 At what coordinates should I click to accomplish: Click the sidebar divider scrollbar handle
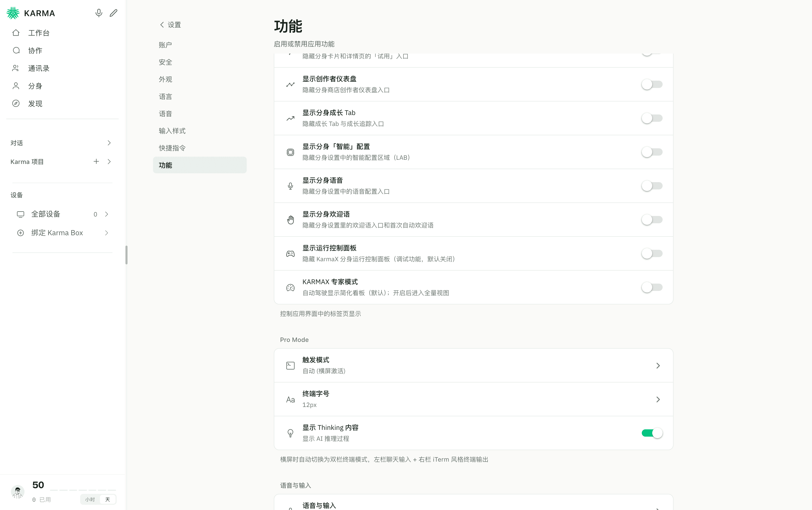pyautogui.click(x=126, y=255)
